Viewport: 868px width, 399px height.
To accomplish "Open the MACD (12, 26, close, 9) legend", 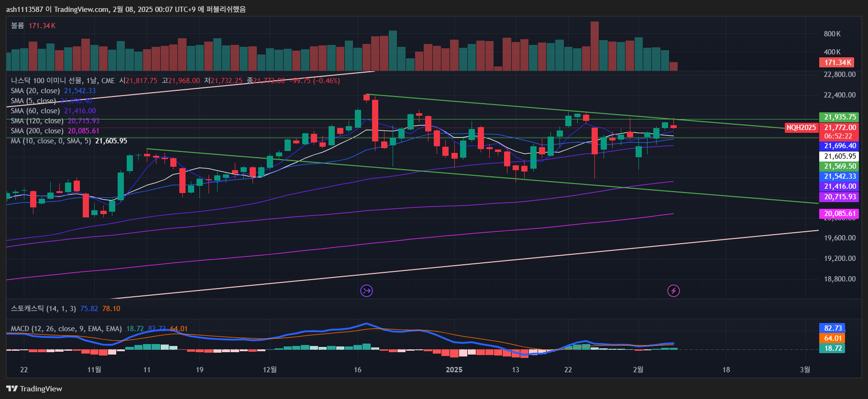I will [66, 329].
